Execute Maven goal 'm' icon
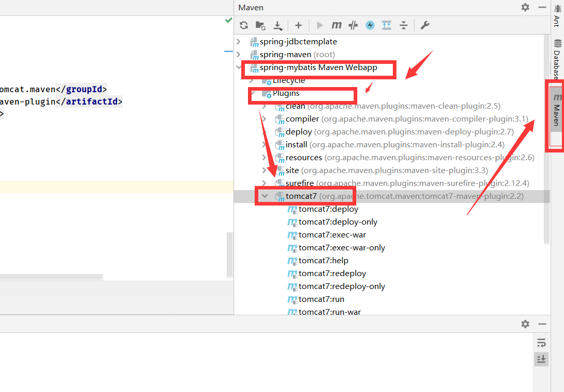Image resolution: width=564 pixels, height=392 pixels. [336, 25]
